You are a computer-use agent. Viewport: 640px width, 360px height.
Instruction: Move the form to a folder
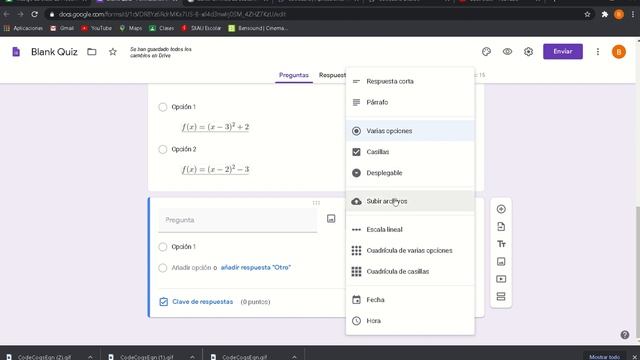(x=92, y=52)
